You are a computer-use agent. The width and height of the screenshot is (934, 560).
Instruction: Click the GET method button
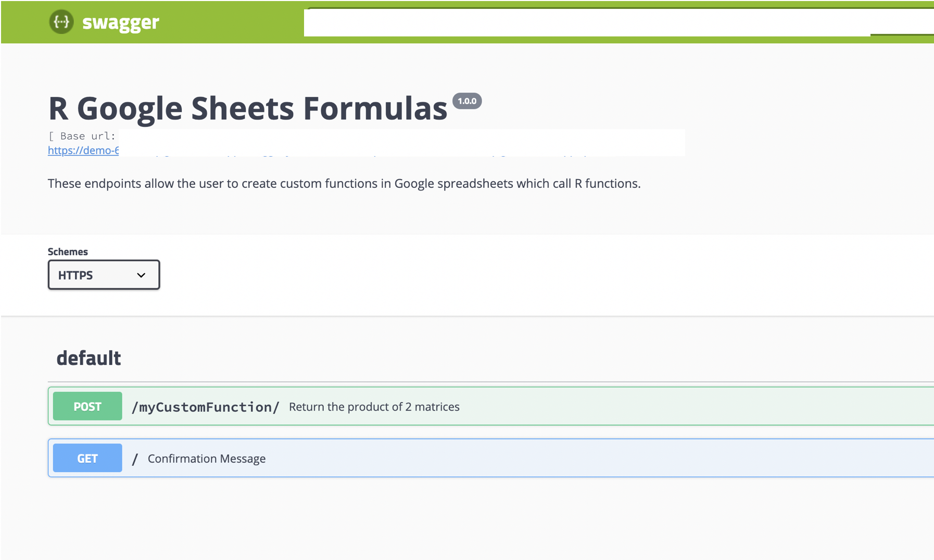point(87,459)
